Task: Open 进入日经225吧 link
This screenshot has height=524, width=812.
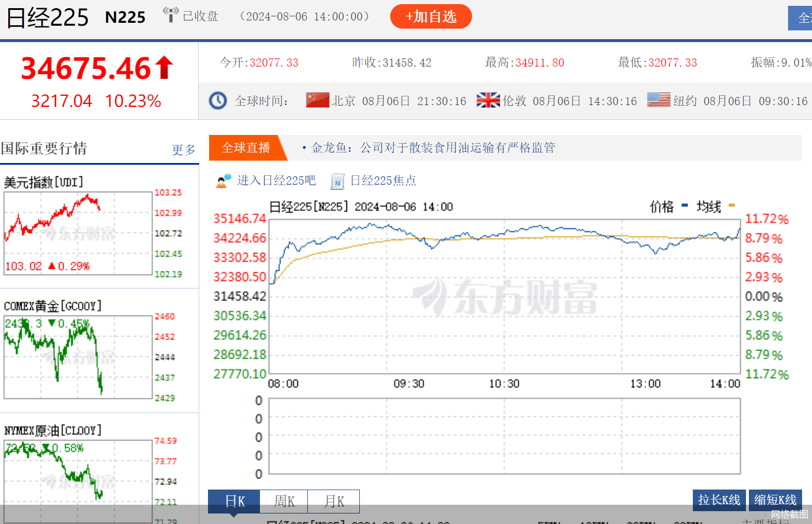Action: pos(276,181)
